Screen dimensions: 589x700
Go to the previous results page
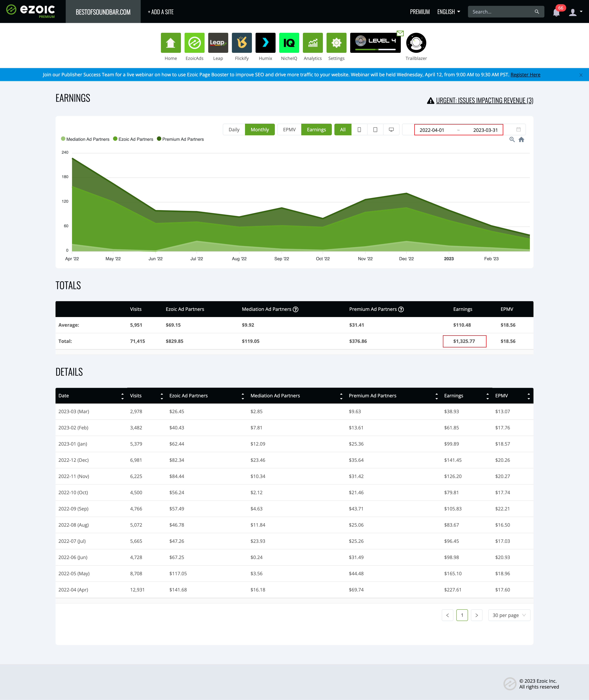pos(447,615)
